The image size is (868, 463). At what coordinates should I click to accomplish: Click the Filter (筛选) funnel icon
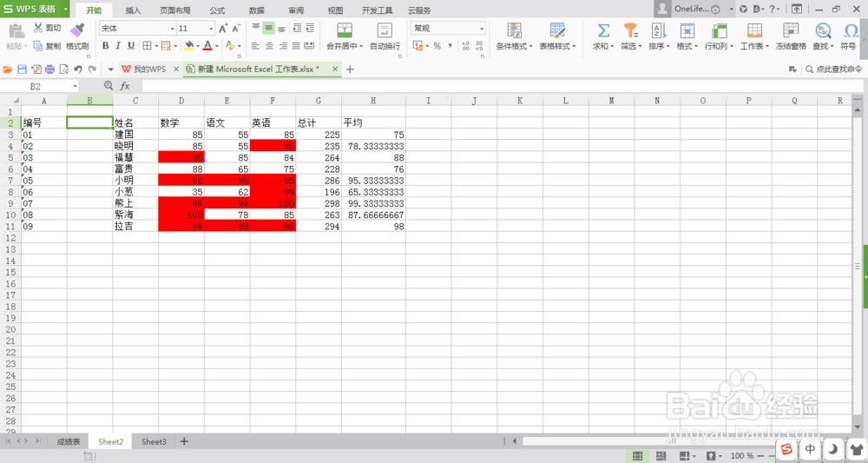click(x=630, y=30)
